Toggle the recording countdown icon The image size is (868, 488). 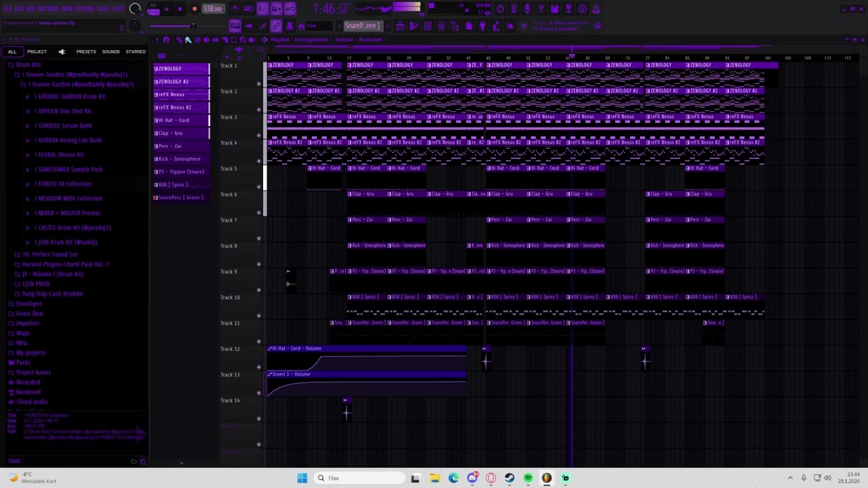pyautogui.click(x=262, y=9)
